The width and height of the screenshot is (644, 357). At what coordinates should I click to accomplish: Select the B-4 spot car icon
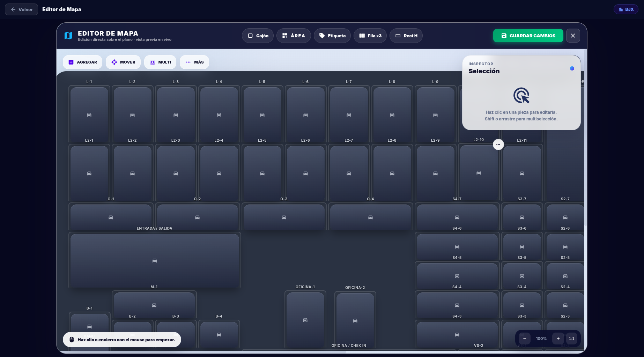[219, 335]
